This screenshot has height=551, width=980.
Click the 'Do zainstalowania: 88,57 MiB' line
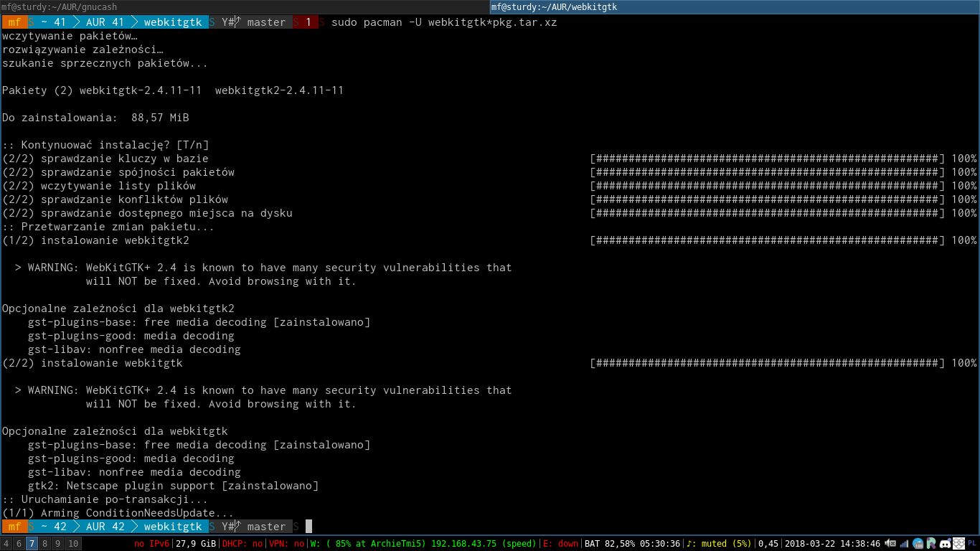[95, 118]
